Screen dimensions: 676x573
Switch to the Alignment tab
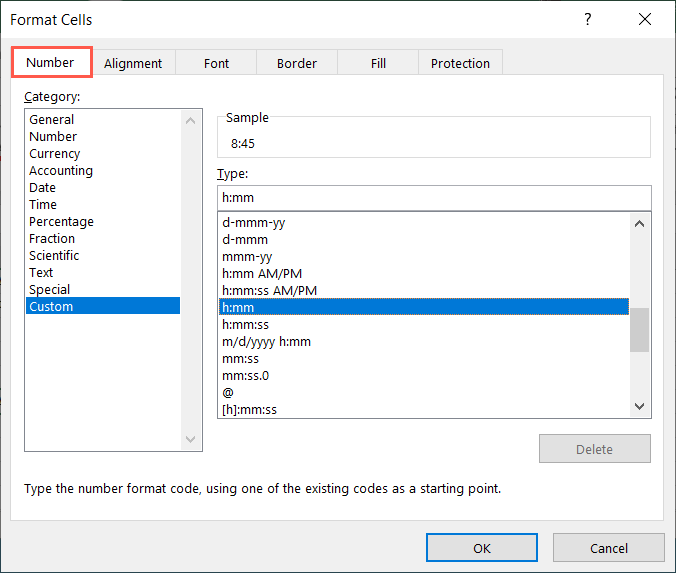click(x=133, y=63)
